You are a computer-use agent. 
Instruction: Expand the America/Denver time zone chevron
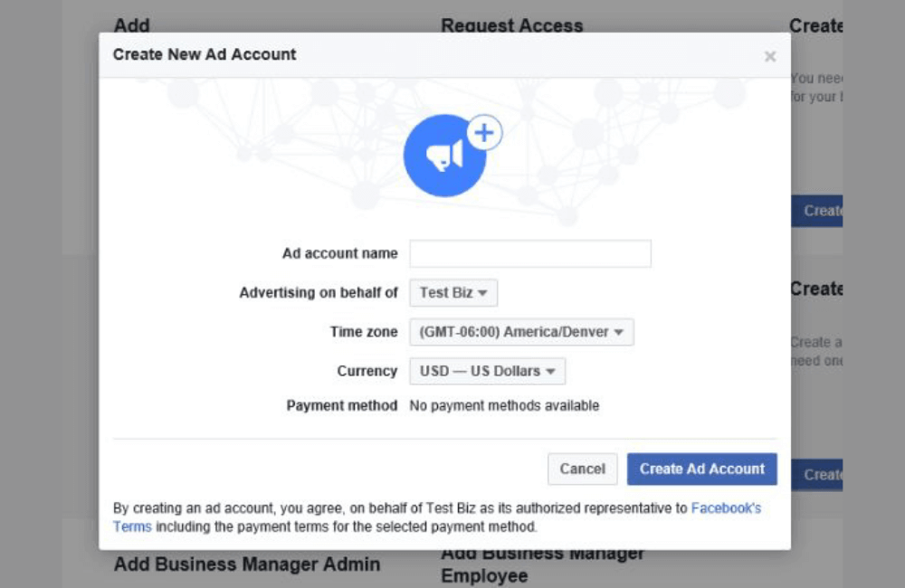(x=619, y=332)
